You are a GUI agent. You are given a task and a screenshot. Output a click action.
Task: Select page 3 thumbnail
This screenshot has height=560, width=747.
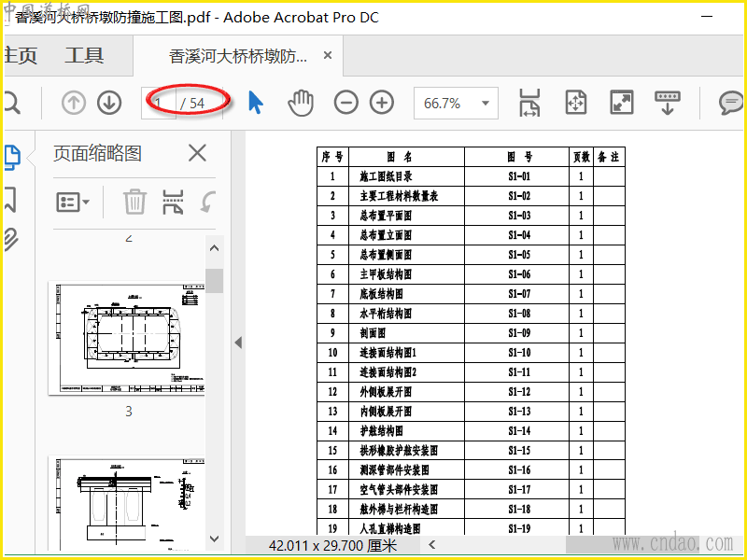pyautogui.click(x=127, y=338)
